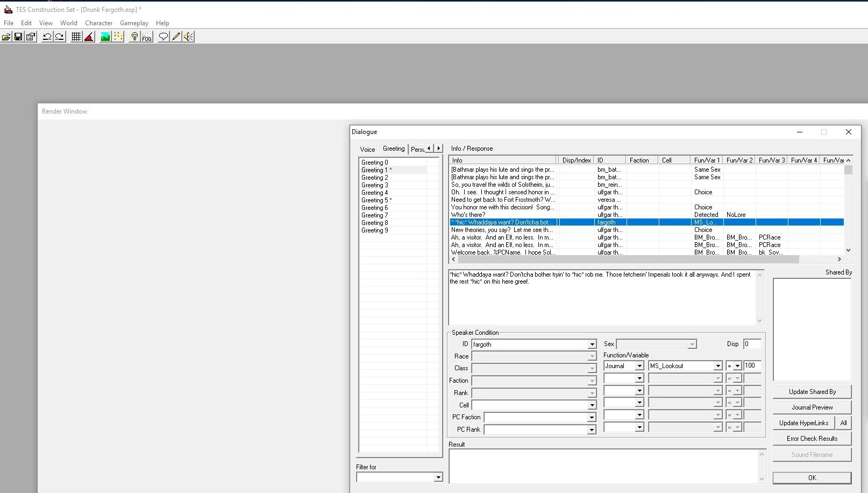
Task: Click in the response text box
Action: click(x=602, y=298)
